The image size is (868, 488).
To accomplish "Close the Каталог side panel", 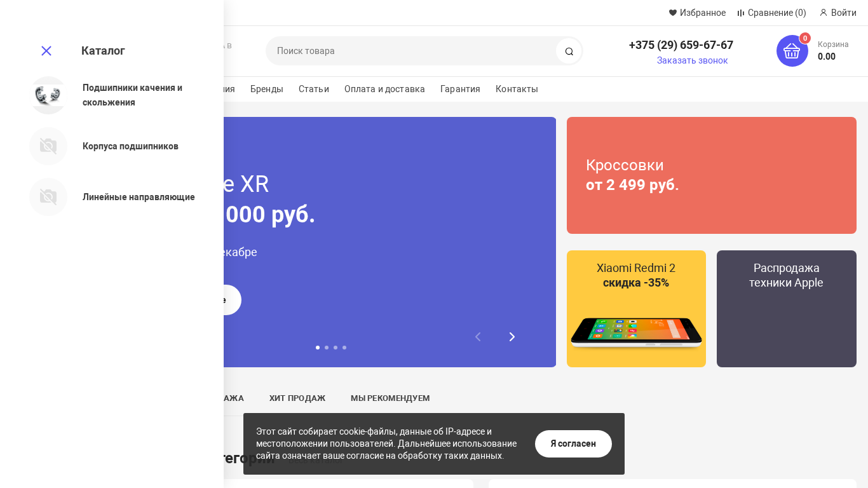I will [x=46, y=51].
